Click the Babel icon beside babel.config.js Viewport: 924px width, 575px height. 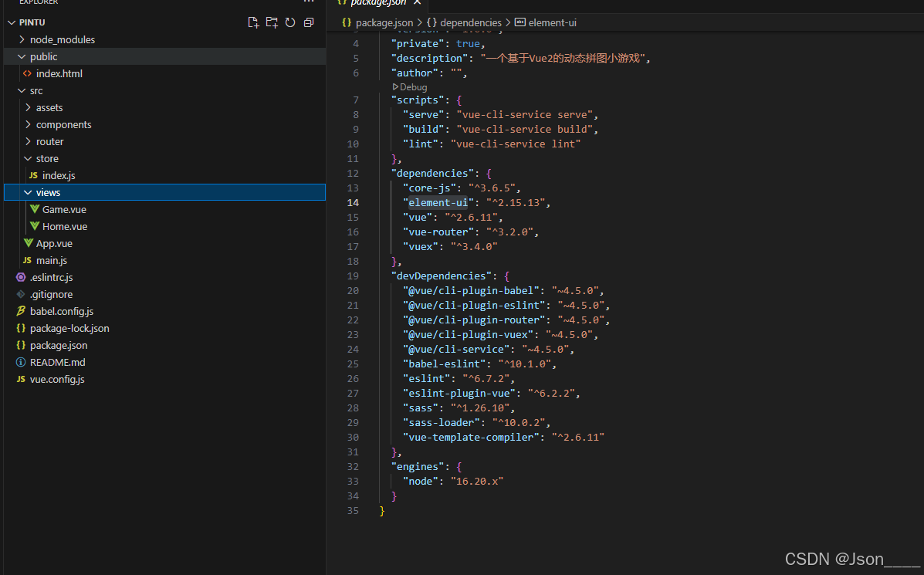coord(21,311)
